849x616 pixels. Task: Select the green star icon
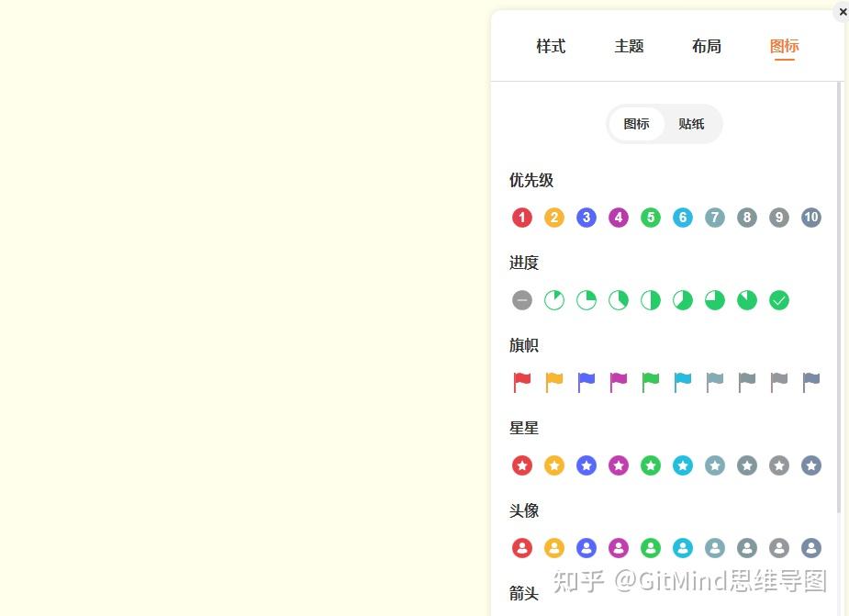coord(650,465)
